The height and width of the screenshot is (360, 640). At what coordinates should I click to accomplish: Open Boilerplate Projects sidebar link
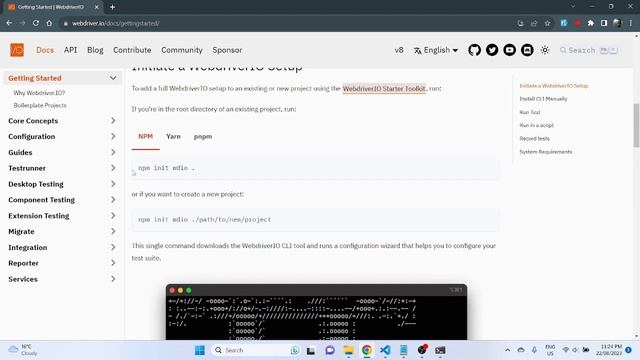[40, 105]
